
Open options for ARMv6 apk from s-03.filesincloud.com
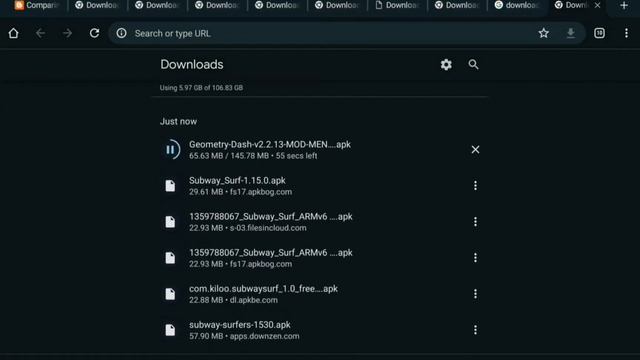[475, 222]
